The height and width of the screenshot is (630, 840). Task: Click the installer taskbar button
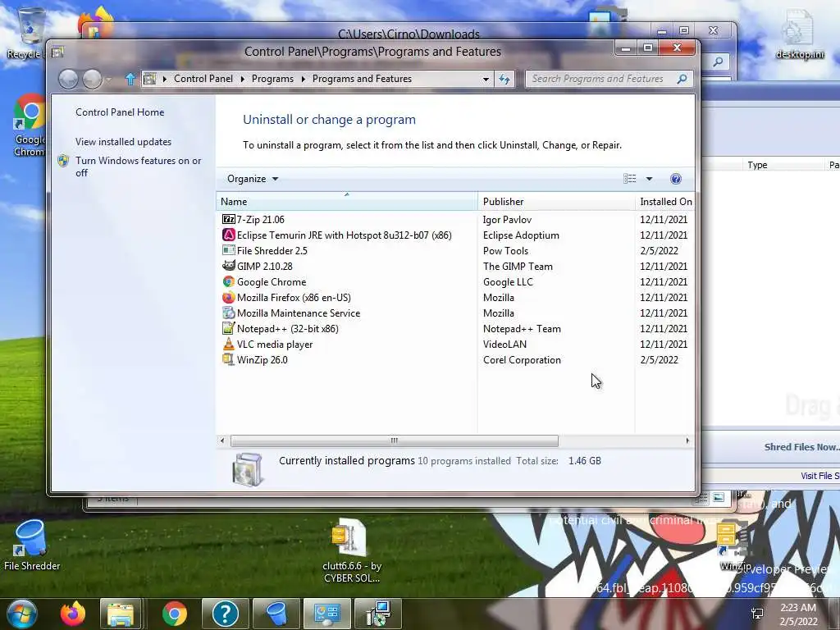coord(378,614)
